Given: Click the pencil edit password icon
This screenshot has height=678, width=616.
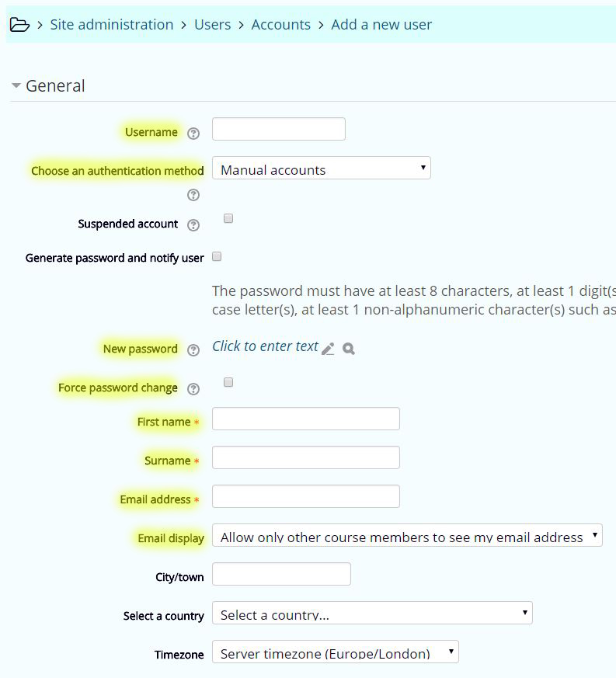Looking at the screenshot, I should tap(328, 349).
